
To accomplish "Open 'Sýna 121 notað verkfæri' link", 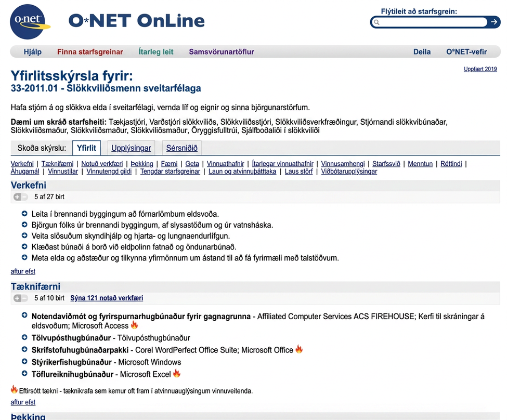I will pyautogui.click(x=107, y=298).
